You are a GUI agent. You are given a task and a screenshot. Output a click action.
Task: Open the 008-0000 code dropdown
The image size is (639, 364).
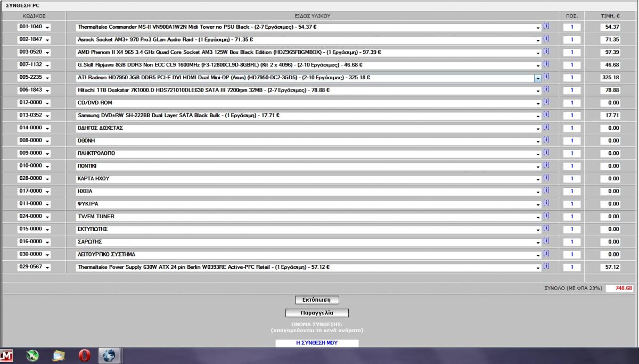(34, 141)
